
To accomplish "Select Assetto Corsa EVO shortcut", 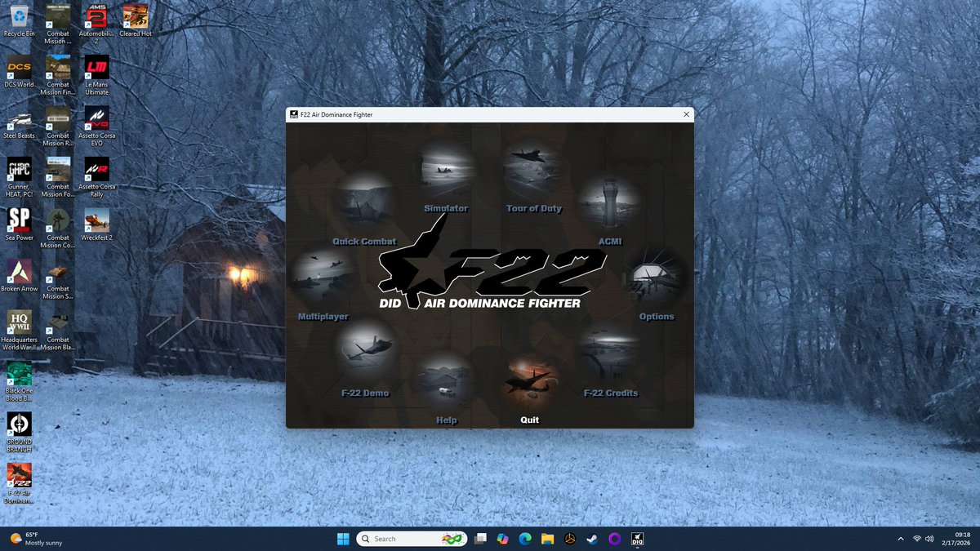I will point(96,126).
